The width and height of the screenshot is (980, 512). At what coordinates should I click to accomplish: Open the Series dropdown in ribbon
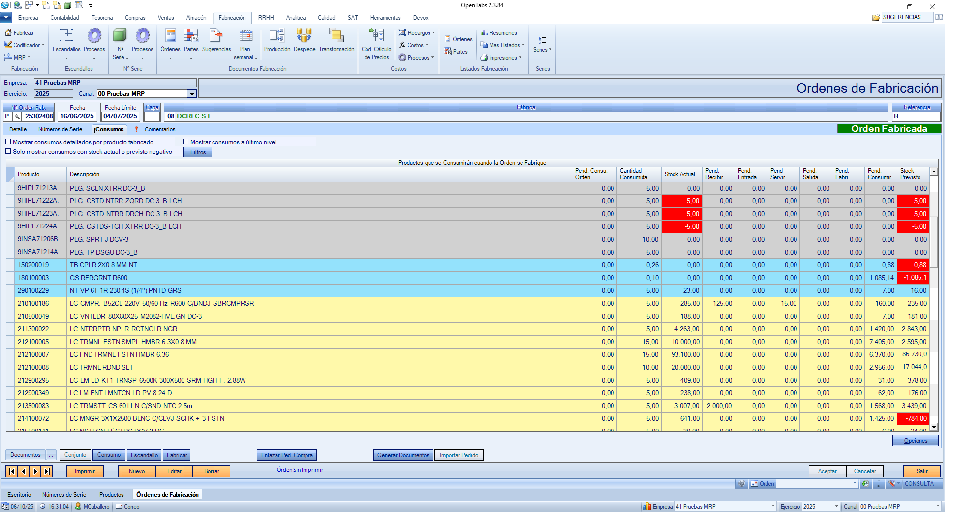pos(543,49)
